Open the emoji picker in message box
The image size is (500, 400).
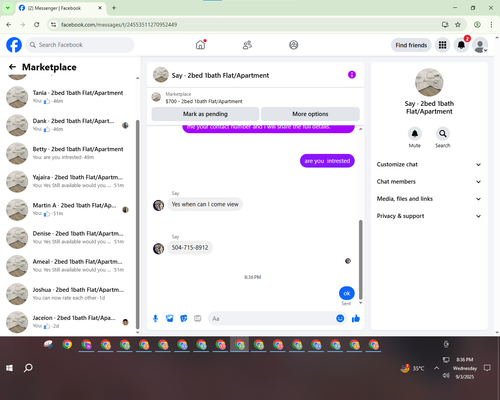(340, 318)
